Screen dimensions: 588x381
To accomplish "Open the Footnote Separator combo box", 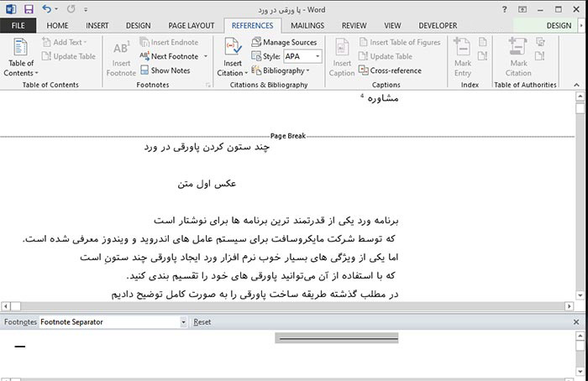I will click(x=182, y=322).
